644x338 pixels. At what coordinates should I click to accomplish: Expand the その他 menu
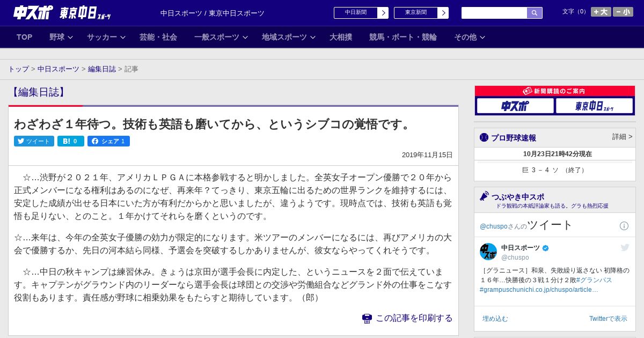(x=470, y=37)
